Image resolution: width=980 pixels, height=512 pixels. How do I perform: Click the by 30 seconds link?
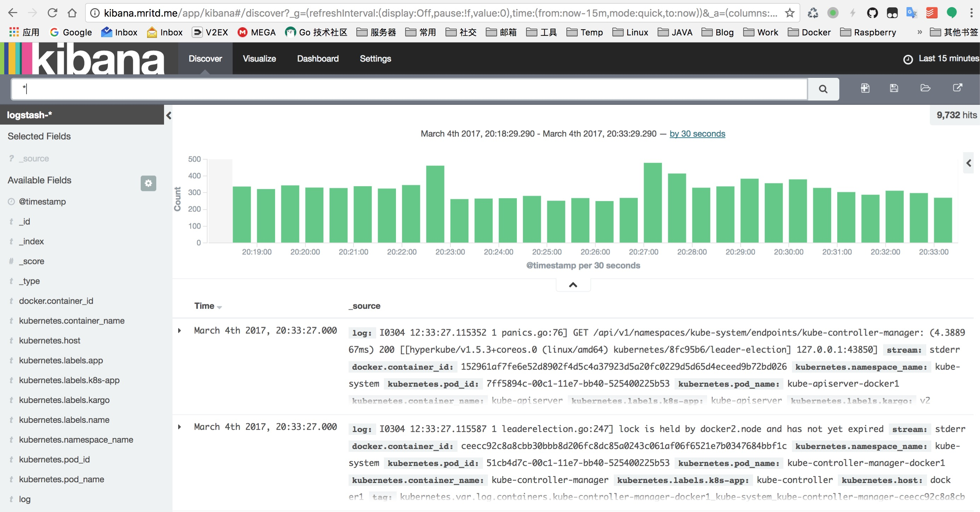tap(697, 133)
